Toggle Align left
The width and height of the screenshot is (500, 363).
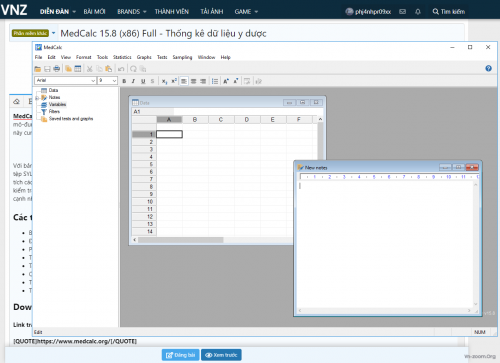184,81
